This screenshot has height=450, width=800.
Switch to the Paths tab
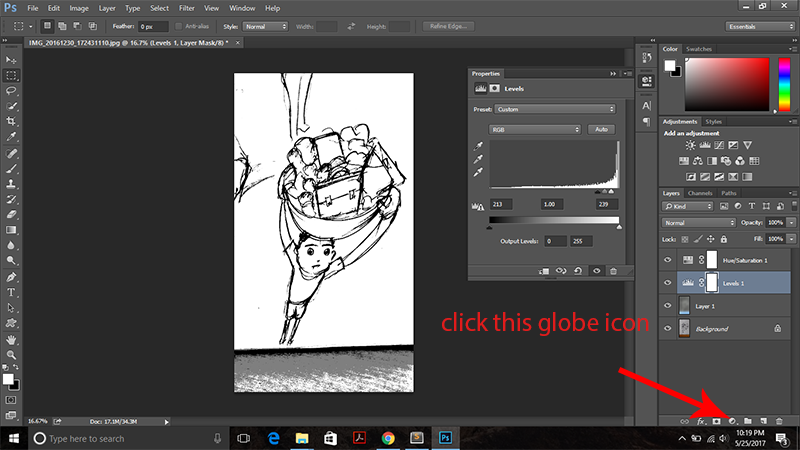[x=729, y=193]
